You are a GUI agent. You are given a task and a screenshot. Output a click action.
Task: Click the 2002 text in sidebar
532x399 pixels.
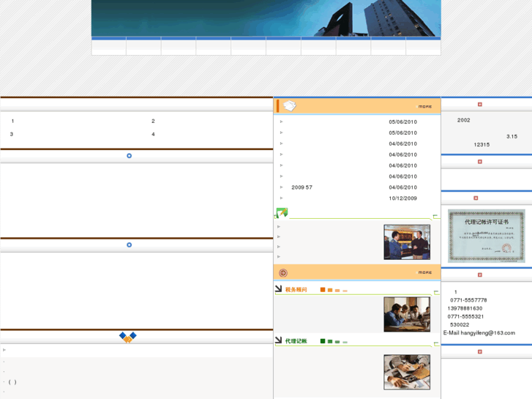[x=463, y=120]
